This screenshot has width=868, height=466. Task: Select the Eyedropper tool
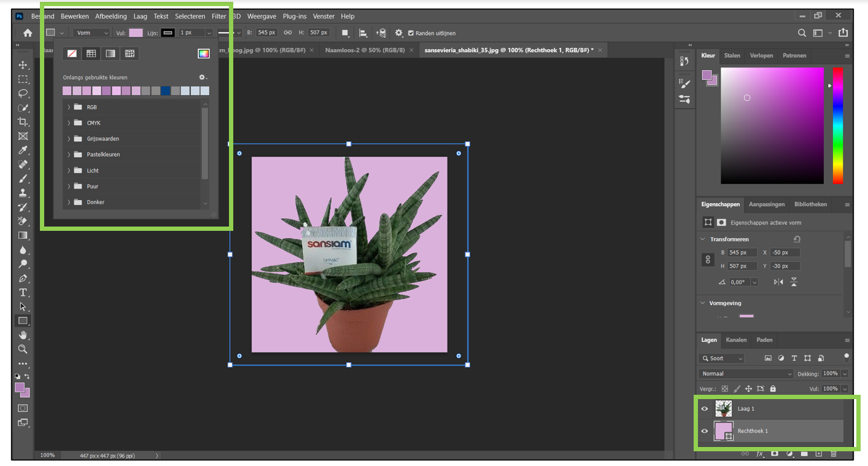23,150
